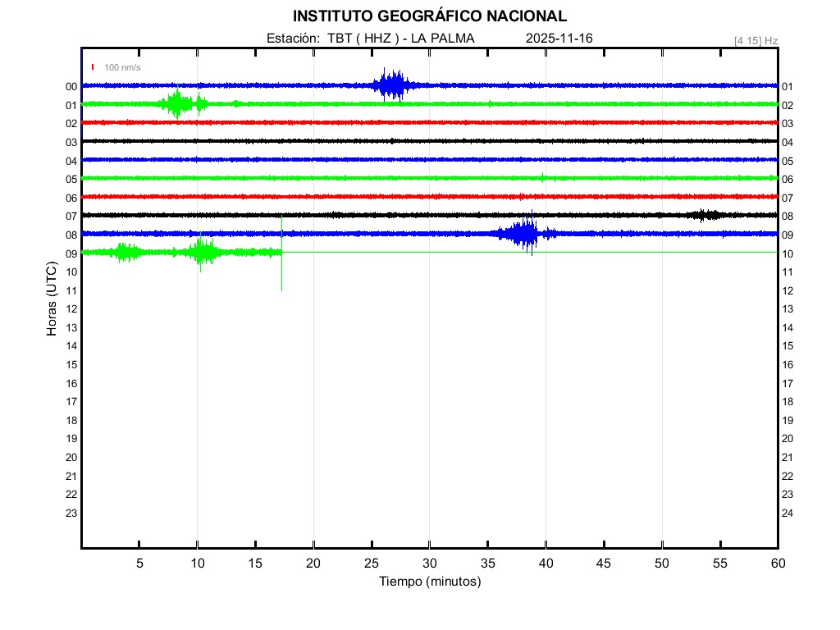Click the red 100 nm/s scale bar

[94, 67]
